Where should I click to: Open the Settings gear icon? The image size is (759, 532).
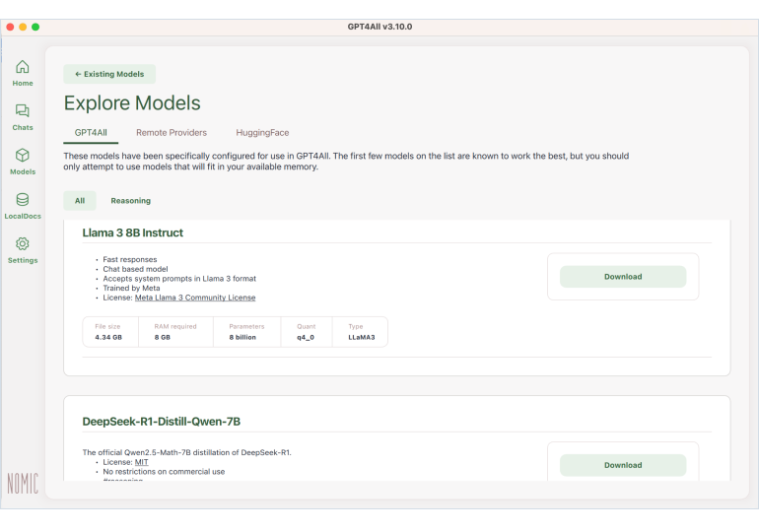(x=23, y=243)
